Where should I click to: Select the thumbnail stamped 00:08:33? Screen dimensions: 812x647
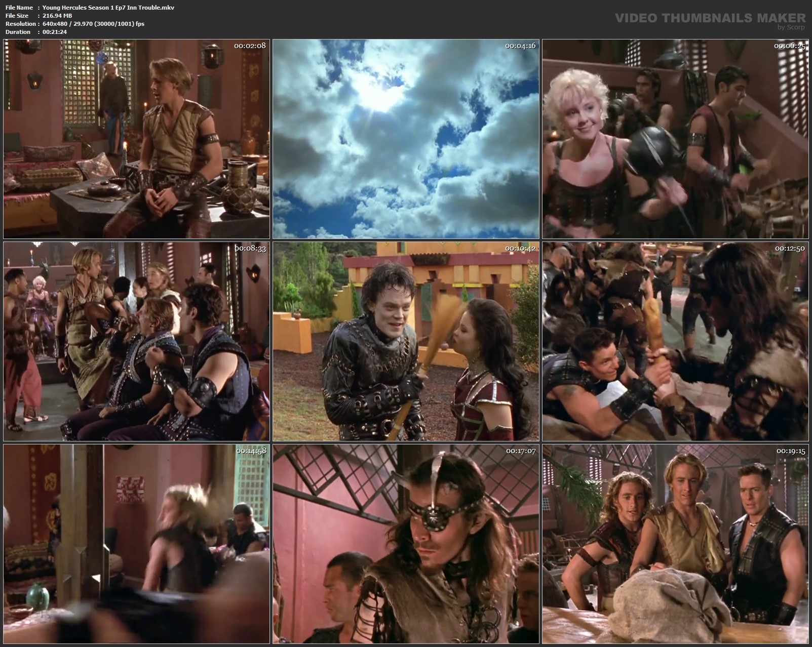(x=137, y=341)
